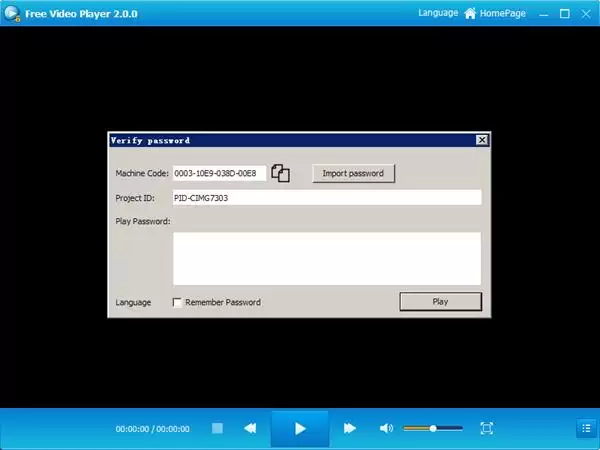Fast forward using the double-right arrow button
The height and width of the screenshot is (450, 600).
coord(349,428)
